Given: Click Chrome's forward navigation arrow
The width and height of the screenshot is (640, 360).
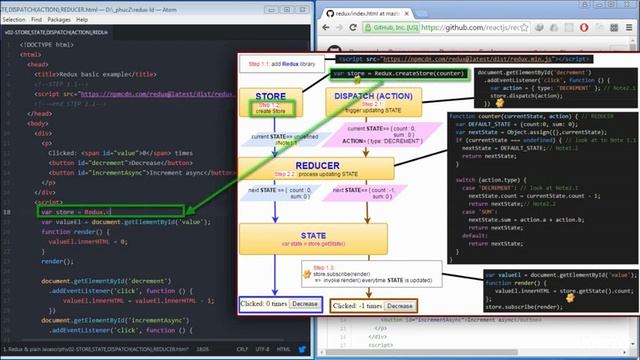Looking at the screenshot, I should tap(340, 27).
